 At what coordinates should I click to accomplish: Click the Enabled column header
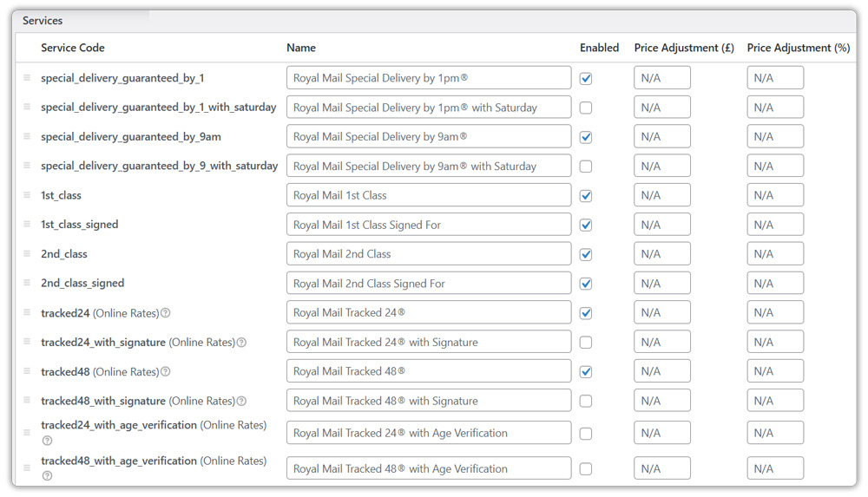[x=600, y=48]
